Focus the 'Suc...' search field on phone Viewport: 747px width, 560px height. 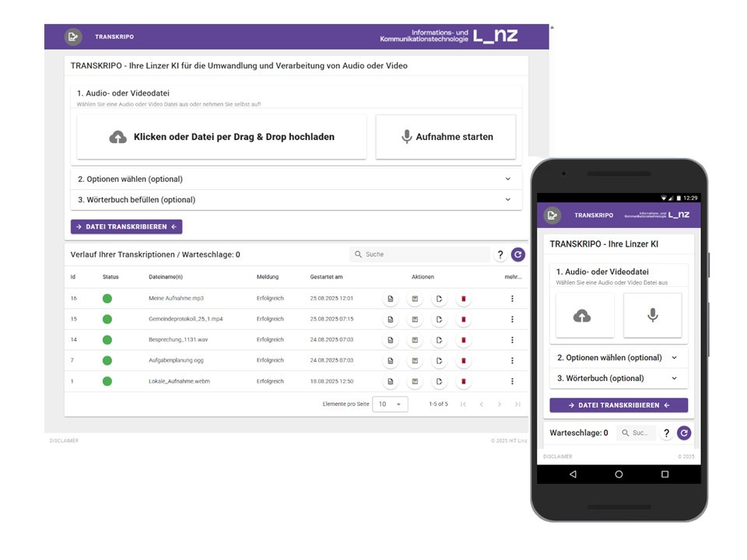[x=636, y=433]
